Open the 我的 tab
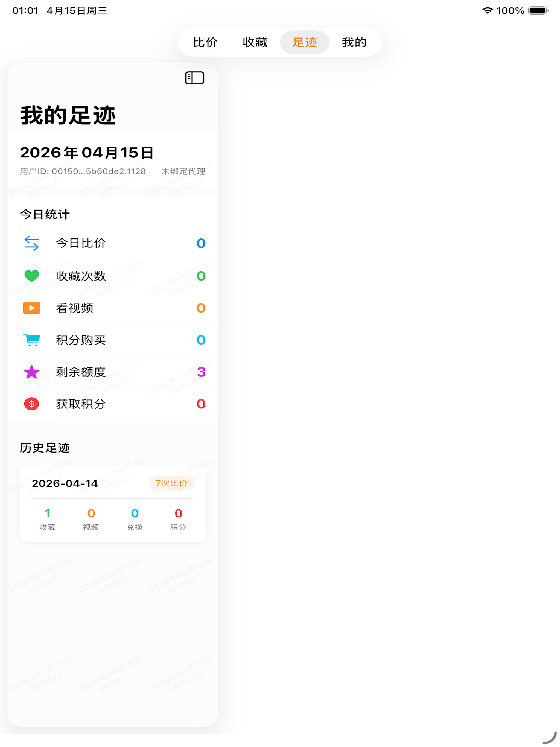Screen dimensions: 560x747 [354, 42]
